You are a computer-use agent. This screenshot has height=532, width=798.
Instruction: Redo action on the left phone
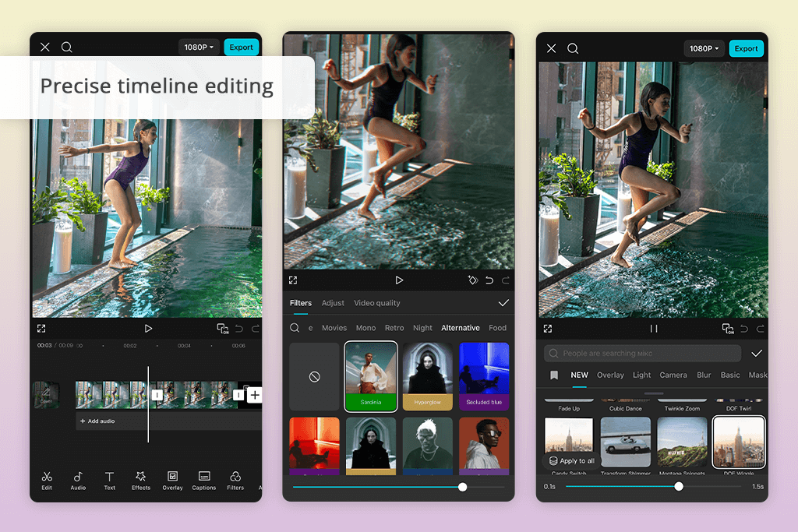tap(256, 329)
